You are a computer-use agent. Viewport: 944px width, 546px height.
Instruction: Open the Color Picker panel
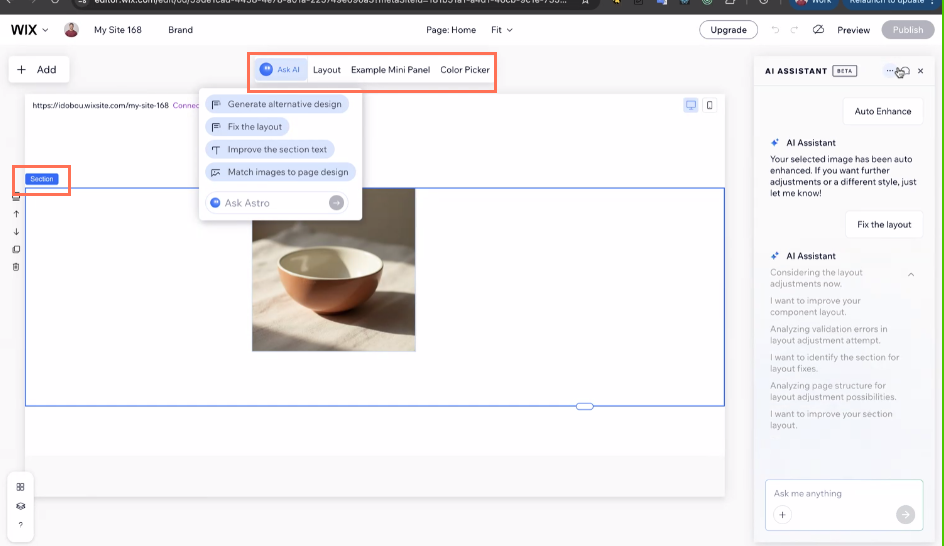tap(465, 70)
